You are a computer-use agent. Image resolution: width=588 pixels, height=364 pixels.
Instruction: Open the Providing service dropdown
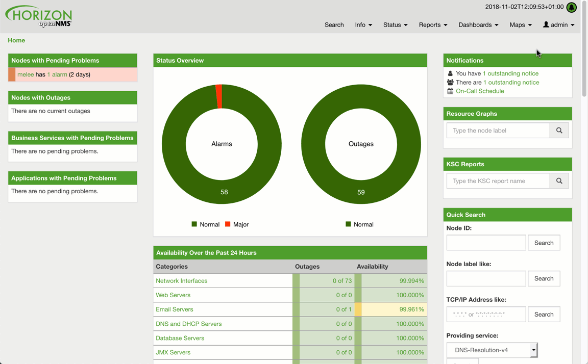[x=492, y=350]
